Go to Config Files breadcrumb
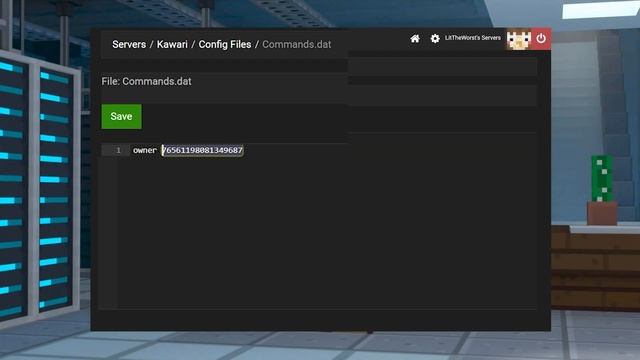 pyautogui.click(x=225, y=44)
